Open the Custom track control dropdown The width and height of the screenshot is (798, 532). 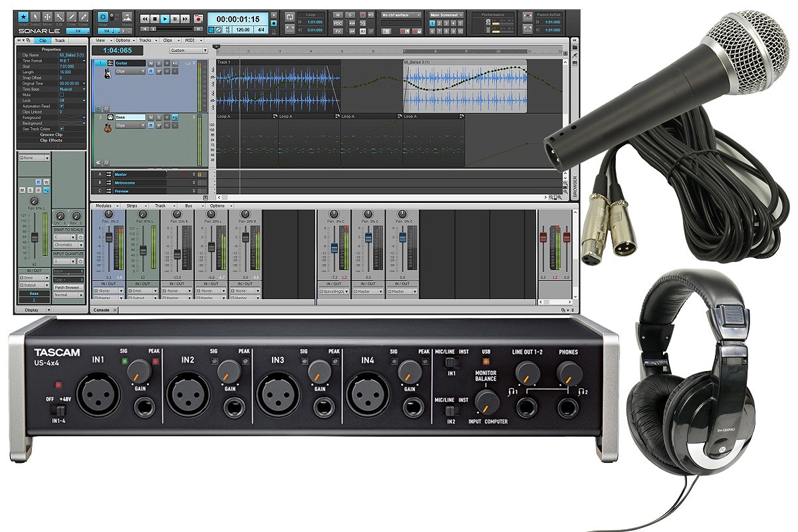tap(188, 50)
